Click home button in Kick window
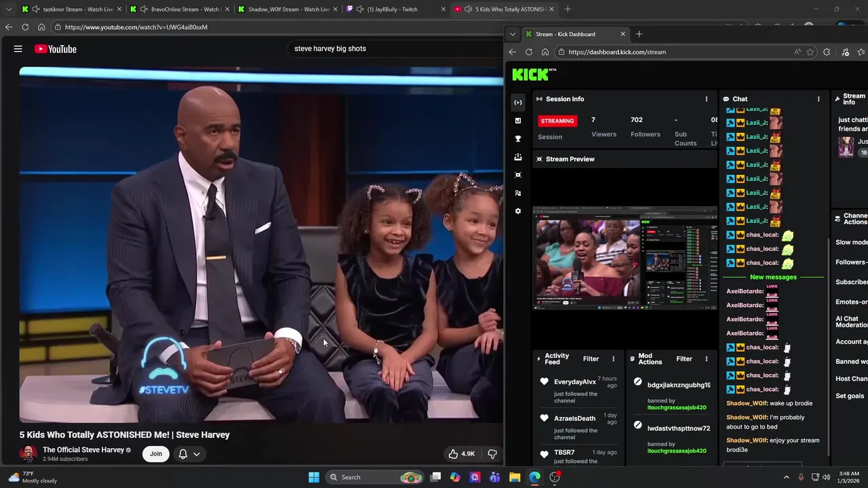 (x=545, y=52)
